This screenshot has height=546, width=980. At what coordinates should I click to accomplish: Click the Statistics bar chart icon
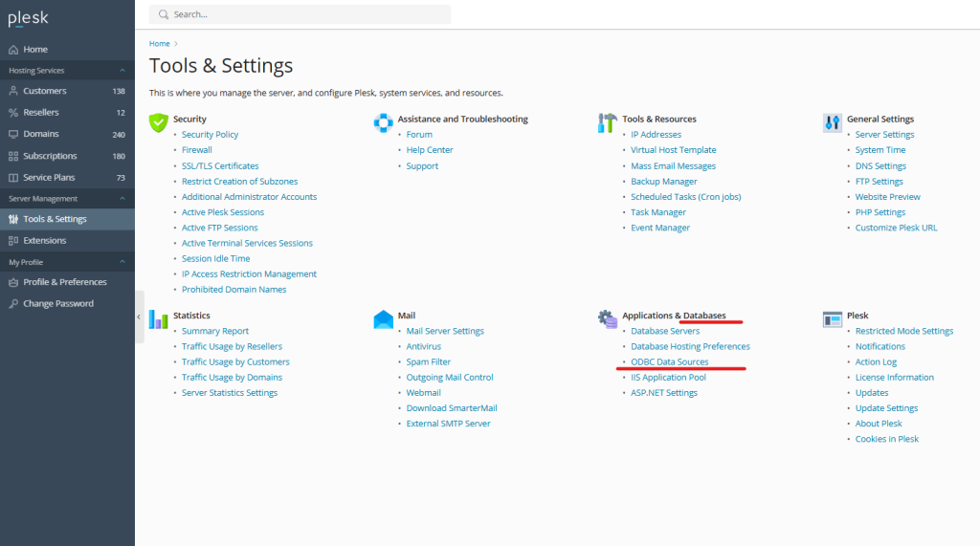tap(159, 319)
